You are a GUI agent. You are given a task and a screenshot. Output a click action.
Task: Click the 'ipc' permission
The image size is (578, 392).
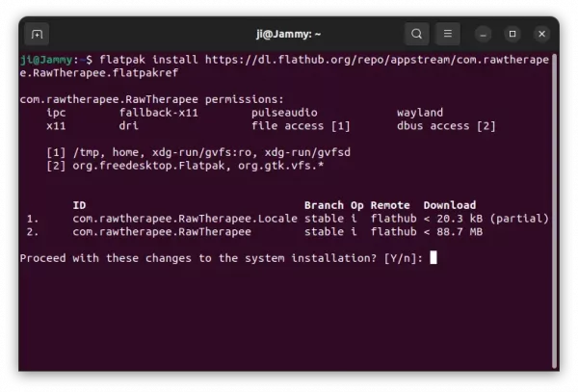point(56,113)
